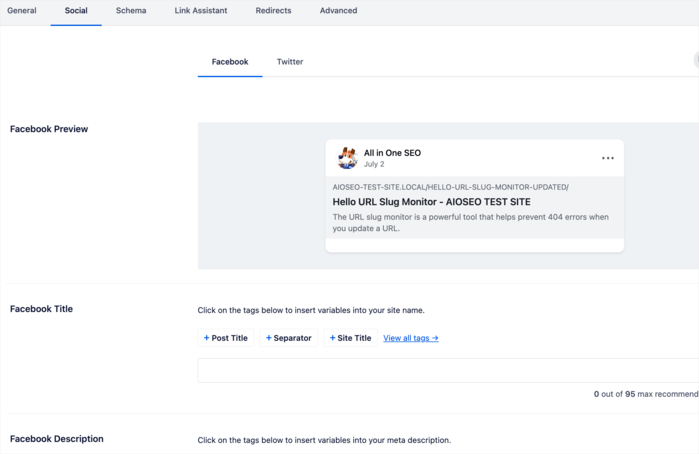Click the Facebook Description section label
This screenshot has width=699, height=454.
[57, 439]
